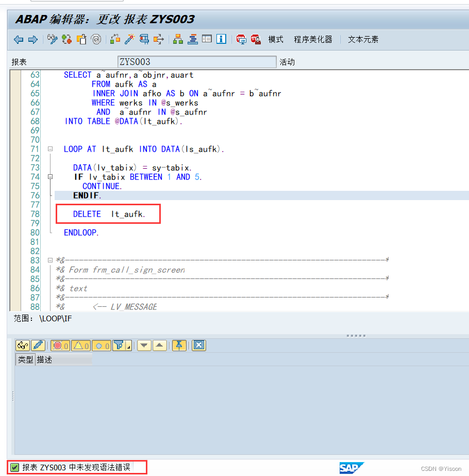This screenshot has width=469, height=476.
Task: Open Help information 'i' icon
Action: click(221, 39)
